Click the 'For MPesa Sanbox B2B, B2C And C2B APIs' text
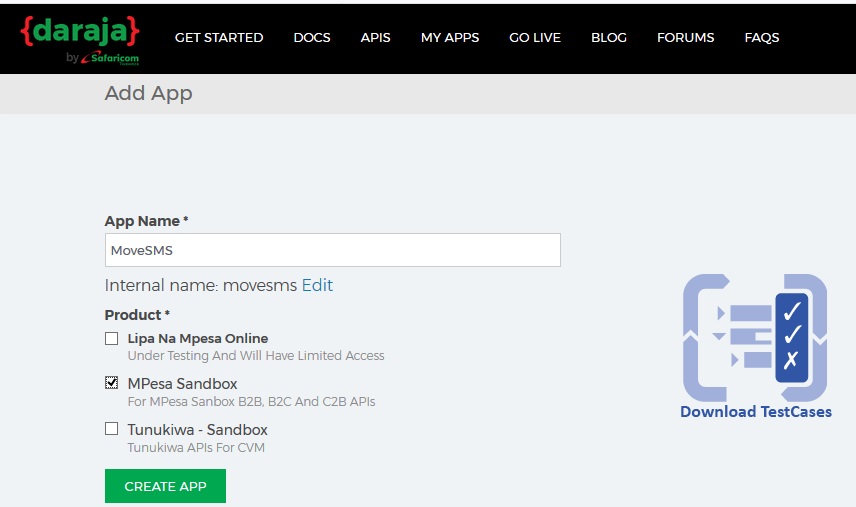856x507 pixels. 252,402
